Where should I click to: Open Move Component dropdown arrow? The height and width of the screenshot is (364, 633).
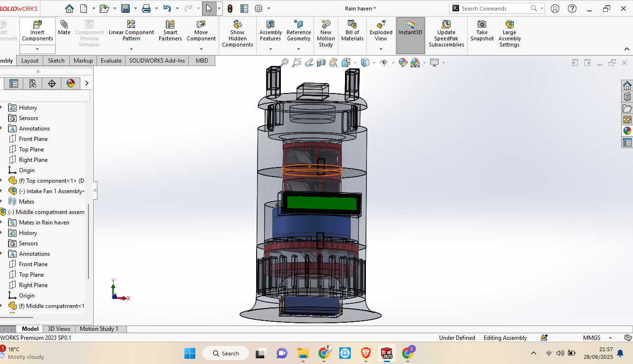point(201,49)
